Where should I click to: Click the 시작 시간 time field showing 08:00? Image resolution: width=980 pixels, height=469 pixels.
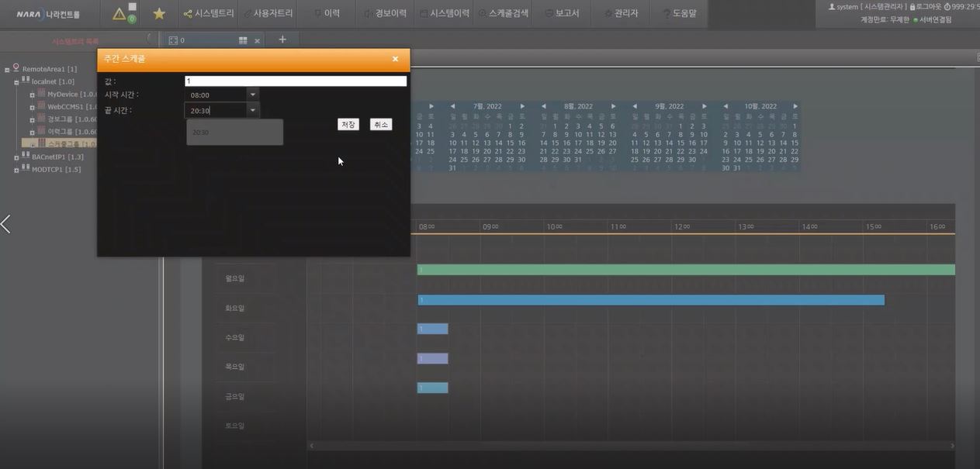216,95
